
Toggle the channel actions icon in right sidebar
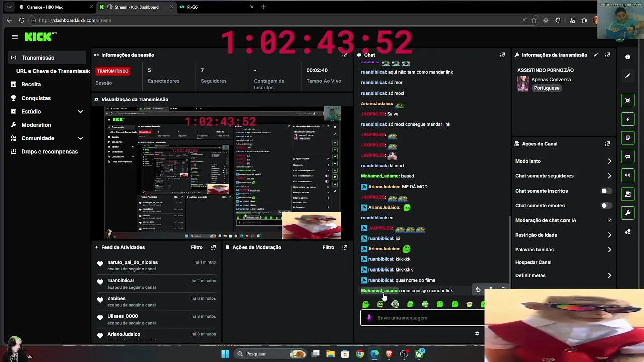tap(628, 194)
